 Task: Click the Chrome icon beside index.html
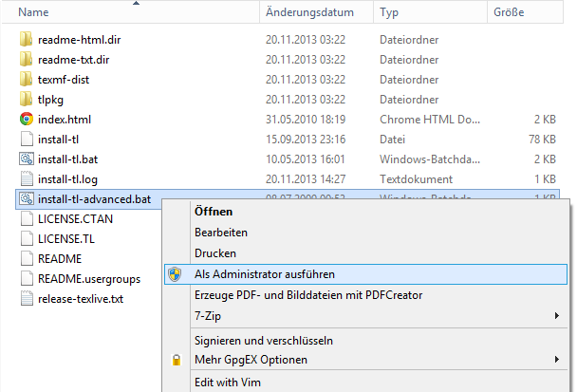tap(27, 120)
